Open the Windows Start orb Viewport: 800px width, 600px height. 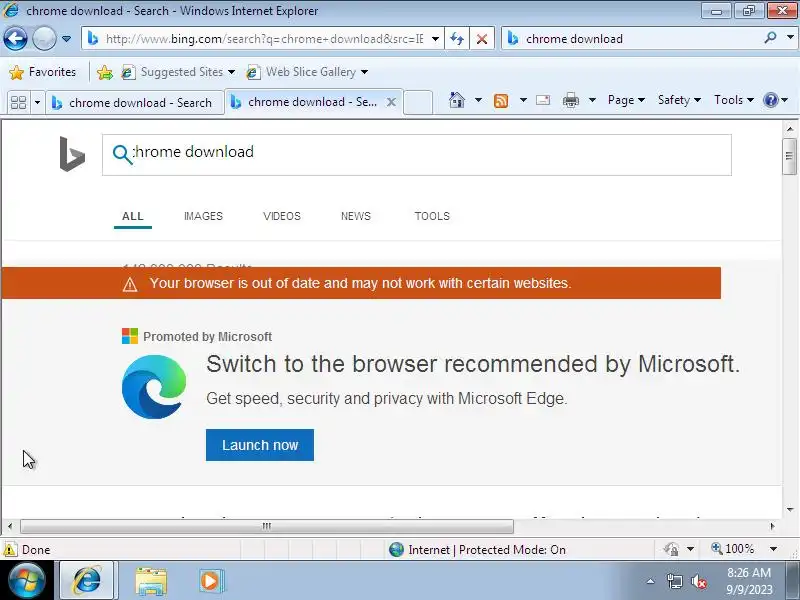point(27,581)
